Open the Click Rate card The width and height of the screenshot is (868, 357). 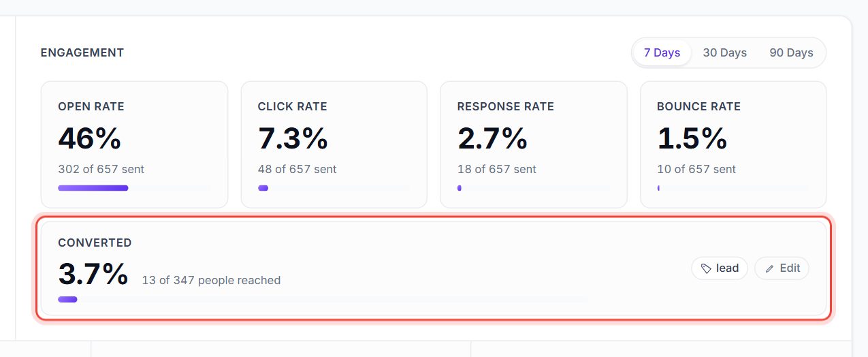[334, 144]
